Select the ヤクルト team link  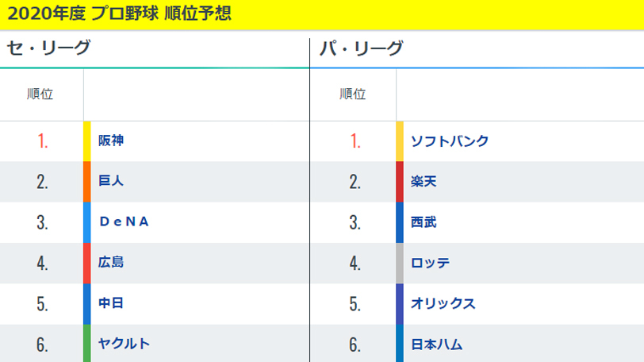(124, 344)
